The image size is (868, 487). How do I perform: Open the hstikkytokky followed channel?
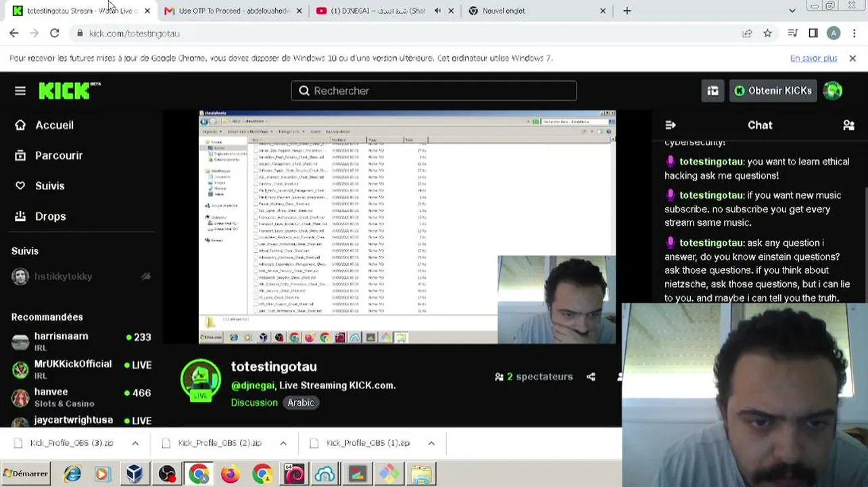click(x=81, y=276)
